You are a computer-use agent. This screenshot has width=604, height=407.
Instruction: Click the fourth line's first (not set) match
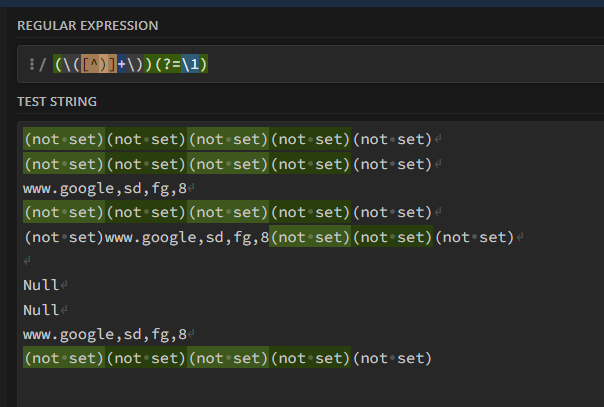pyautogui.click(x=64, y=212)
